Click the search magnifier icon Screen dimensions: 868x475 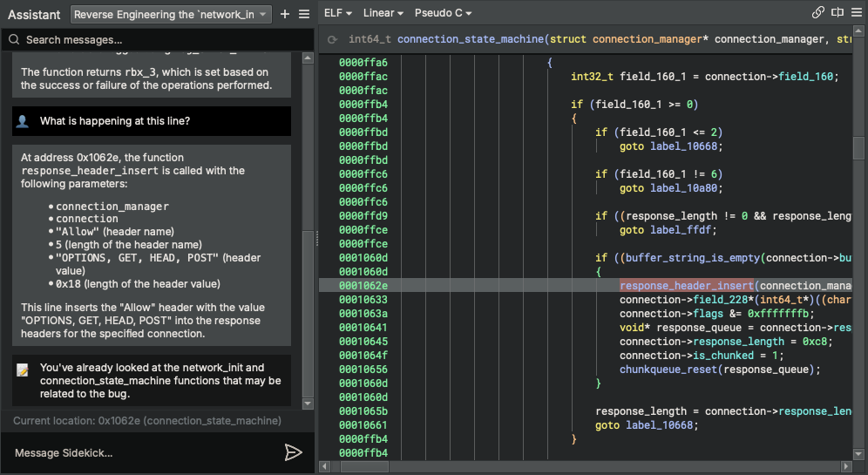click(x=15, y=39)
